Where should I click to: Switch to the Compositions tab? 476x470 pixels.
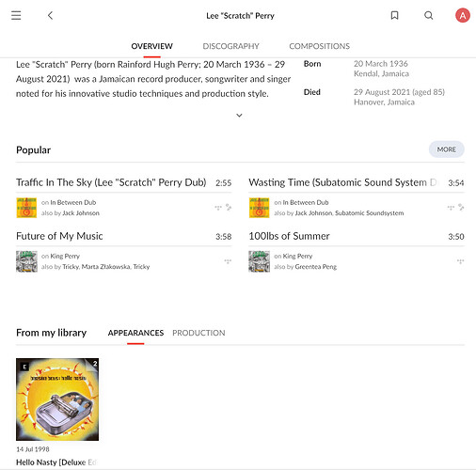tap(319, 46)
